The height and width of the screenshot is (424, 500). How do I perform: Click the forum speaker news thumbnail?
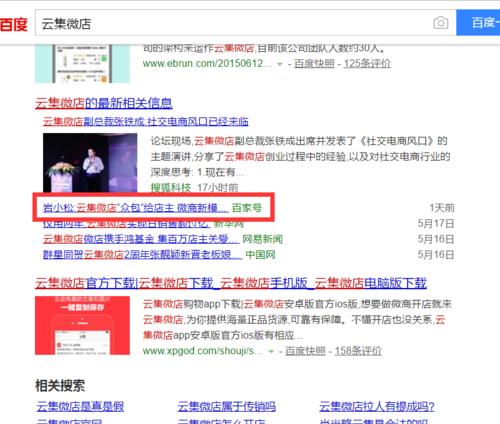(x=90, y=162)
